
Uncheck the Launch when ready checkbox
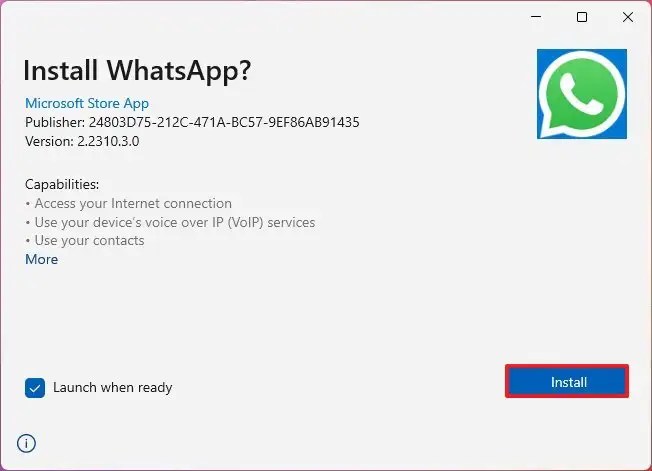pos(35,388)
